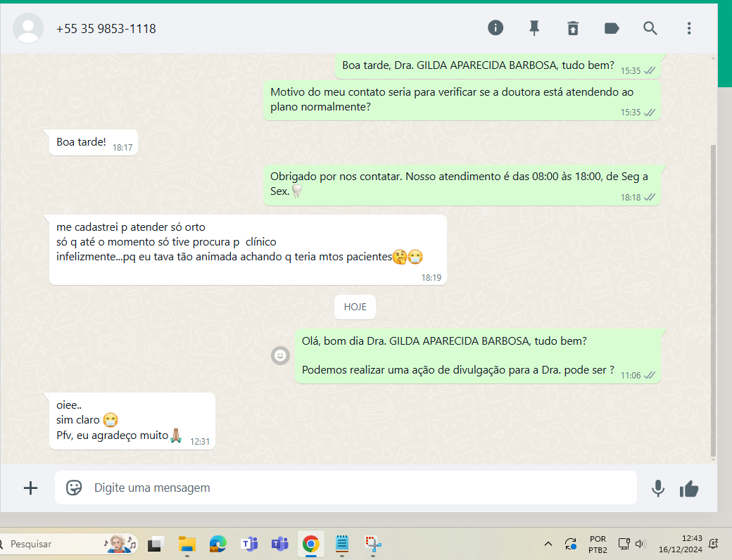732x560 pixels.
Task: Open the Notepad taskbar icon
Action: click(342, 544)
